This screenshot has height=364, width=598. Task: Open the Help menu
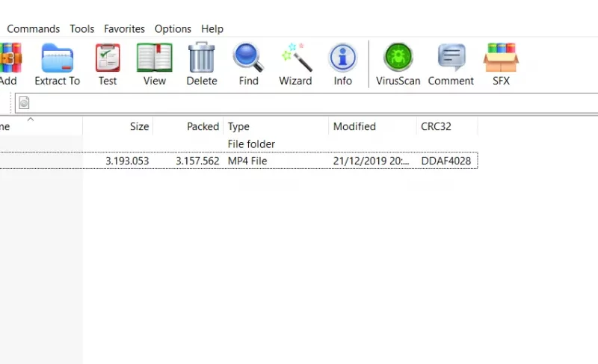point(212,29)
